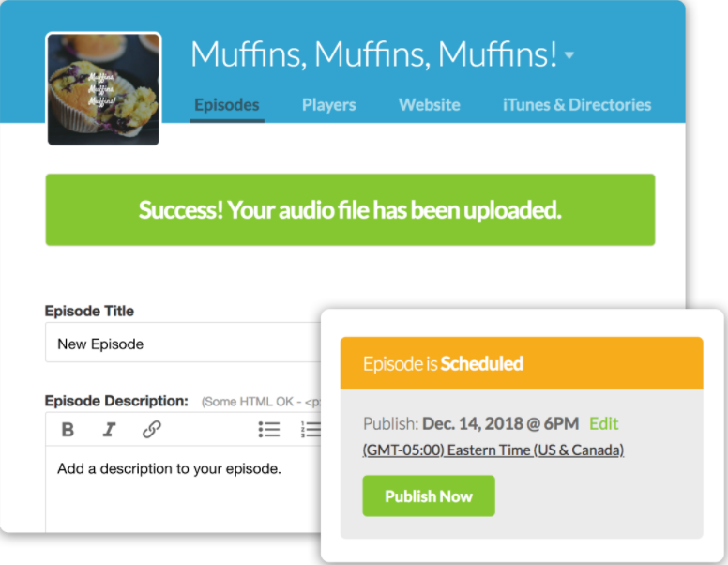Go to the Website tab

coord(430,105)
